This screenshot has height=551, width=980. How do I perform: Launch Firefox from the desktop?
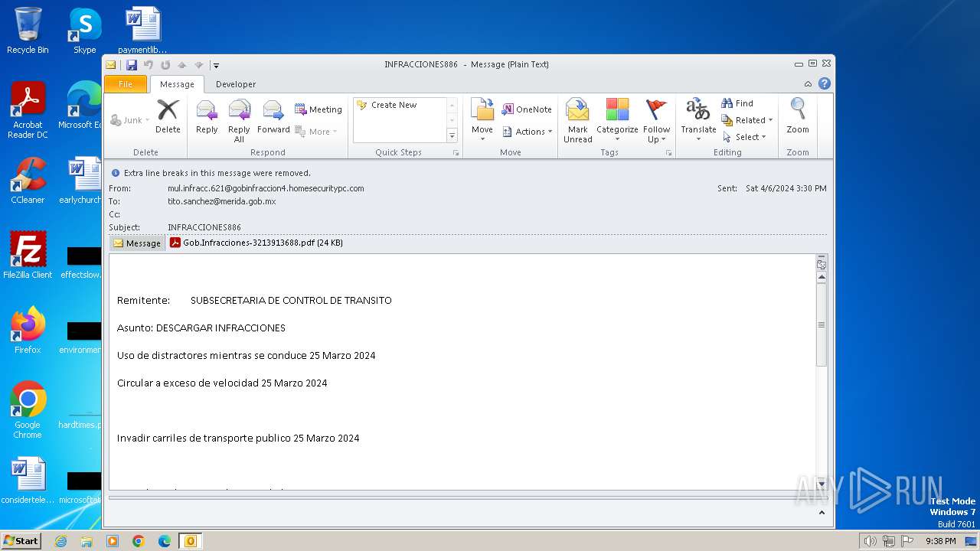coord(28,331)
